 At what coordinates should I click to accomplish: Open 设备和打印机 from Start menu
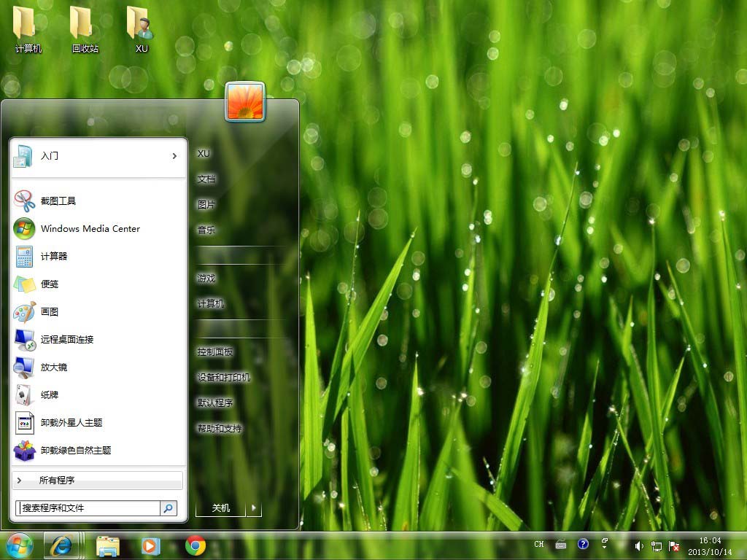coord(223,378)
